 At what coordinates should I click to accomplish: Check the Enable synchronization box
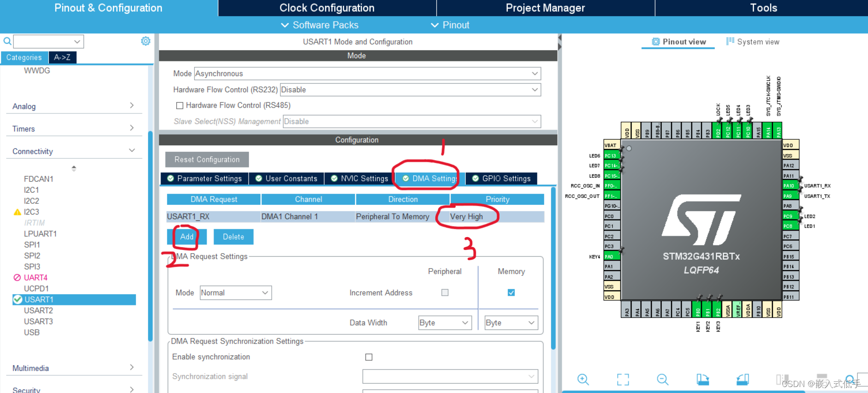click(x=369, y=357)
